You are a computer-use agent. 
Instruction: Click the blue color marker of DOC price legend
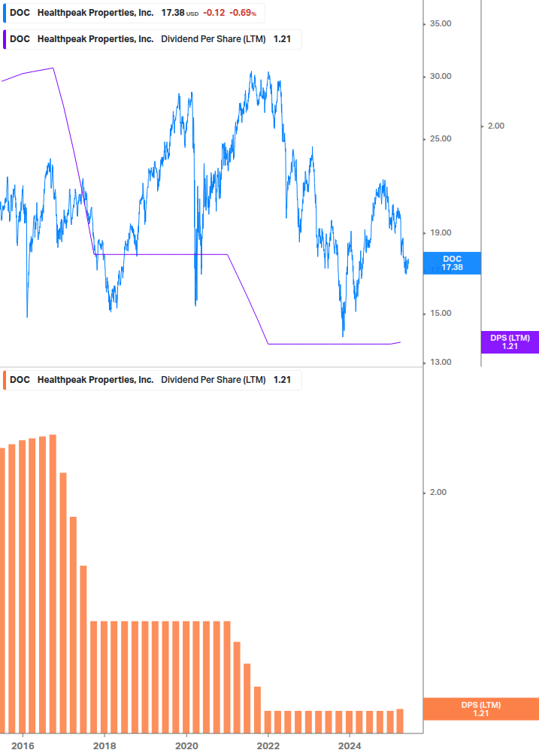[x=5, y=13]
